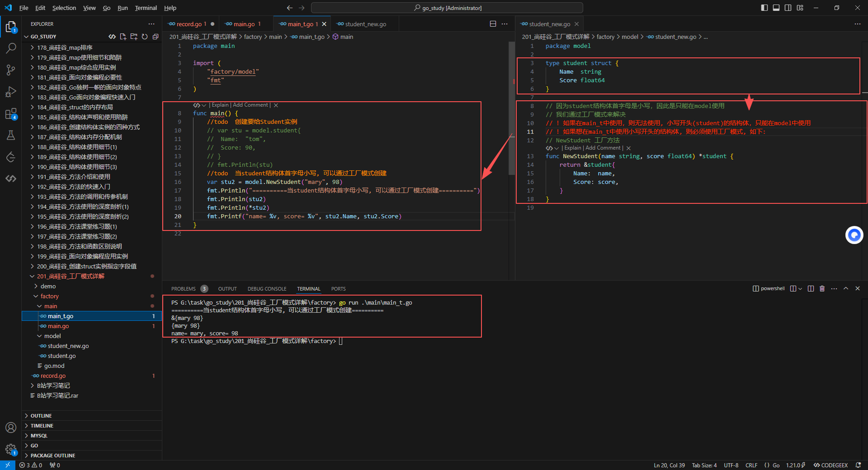Collapse all folders in Explorer
This screenshot has width=868, height=470.
(x=156, y=37)
